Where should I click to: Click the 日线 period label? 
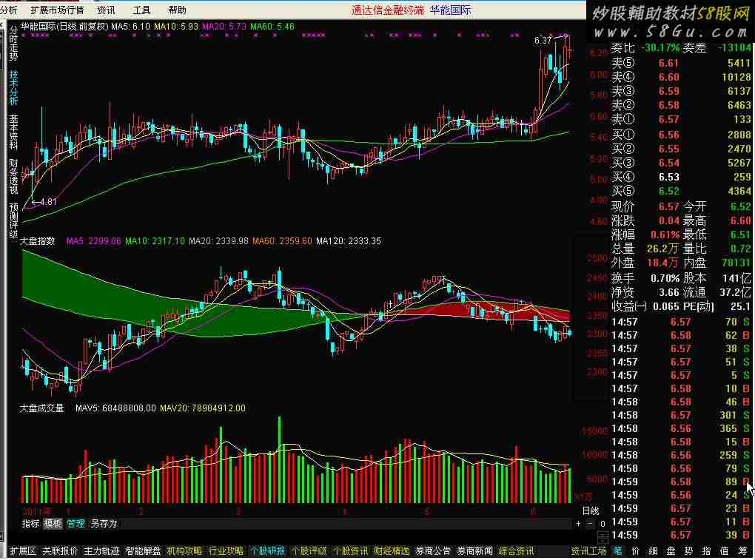tap(591, 510)
